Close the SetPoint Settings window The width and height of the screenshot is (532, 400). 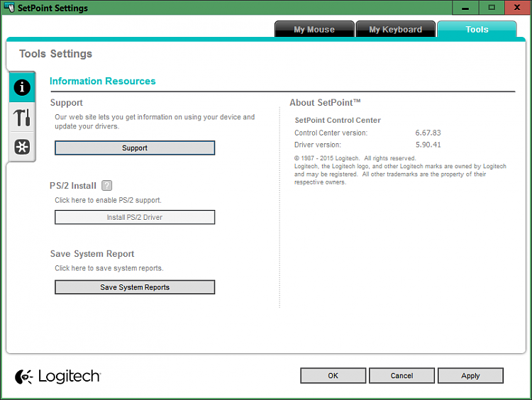(x=517, y=8)
